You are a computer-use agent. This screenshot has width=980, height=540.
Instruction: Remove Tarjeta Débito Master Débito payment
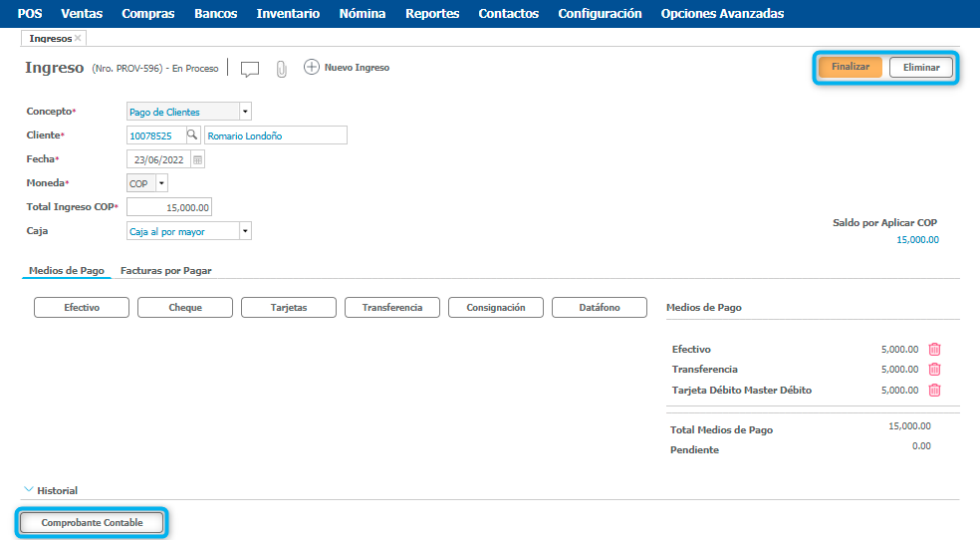(x=934, y=391)
